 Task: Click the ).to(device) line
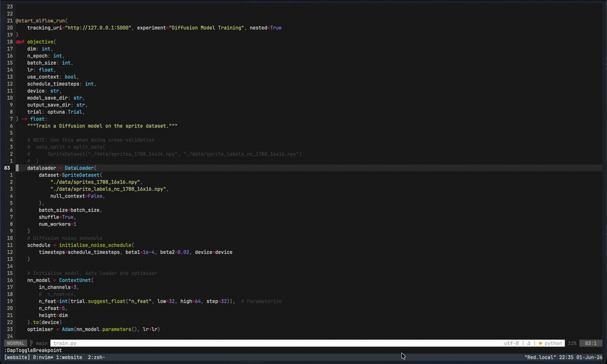point(45,322)
